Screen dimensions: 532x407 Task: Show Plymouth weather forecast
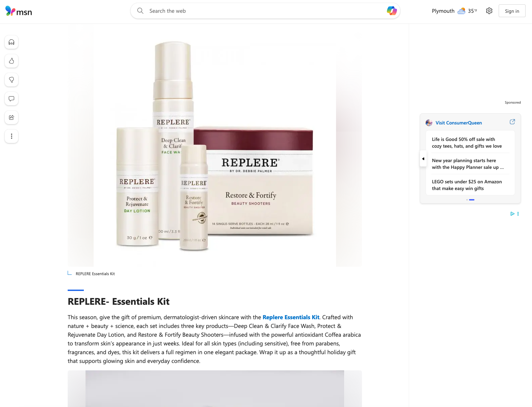(454, 11)
